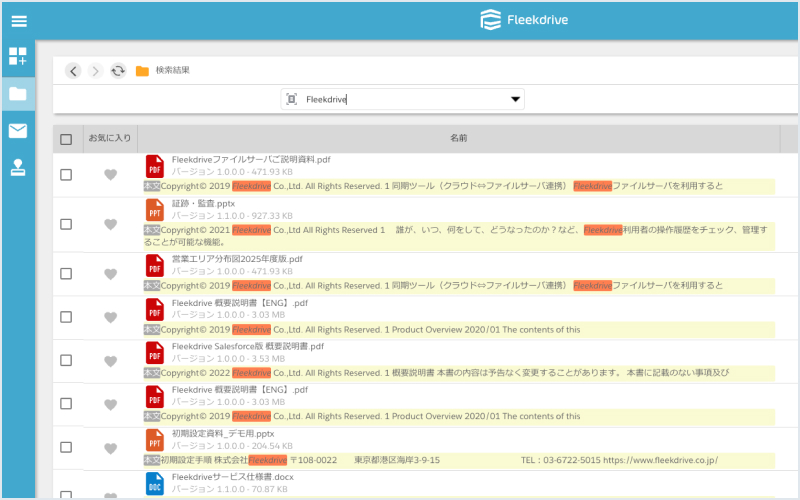The width and height of the screenshot is (800, 500).
Task: Open file Fleekdriveサービス仕様書.docx
Action: [x=233, y=477]
